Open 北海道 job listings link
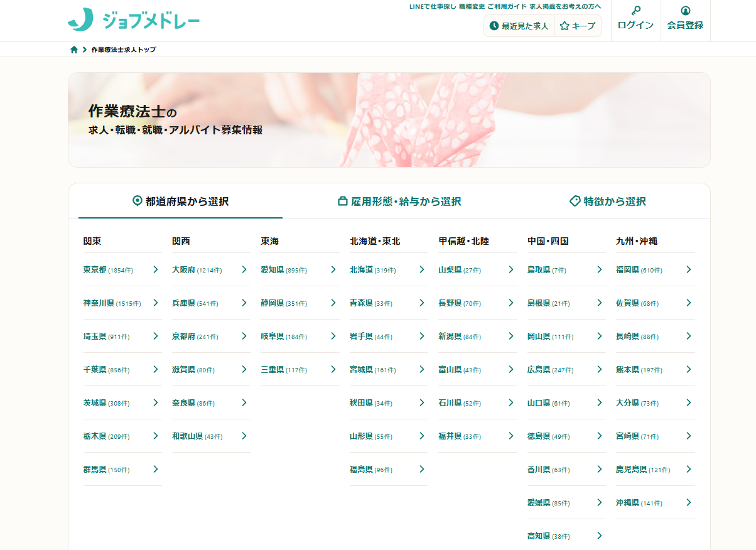This screenshot has width=756, height=550. [x=362, y=270]
